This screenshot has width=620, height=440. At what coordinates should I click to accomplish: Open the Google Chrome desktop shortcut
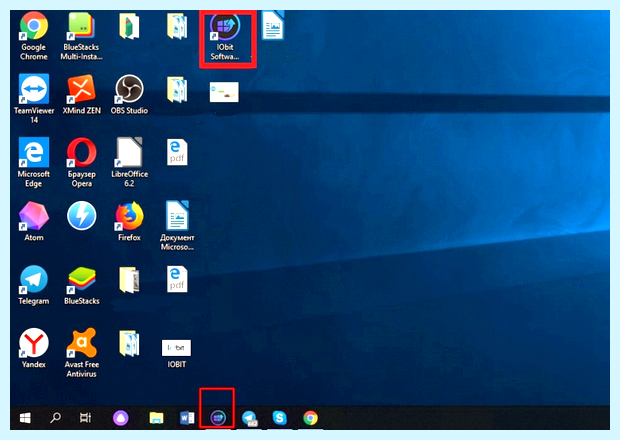pos(34,36)
